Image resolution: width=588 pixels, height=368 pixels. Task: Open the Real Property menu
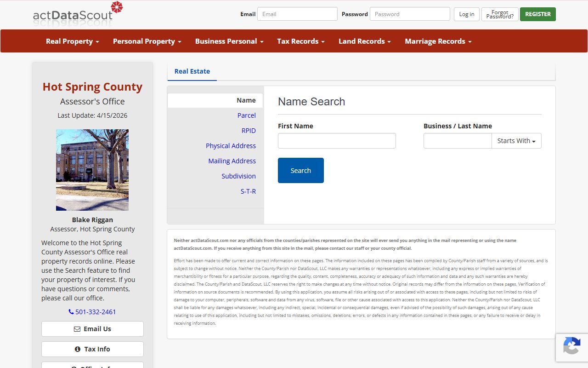click(73, 41)
